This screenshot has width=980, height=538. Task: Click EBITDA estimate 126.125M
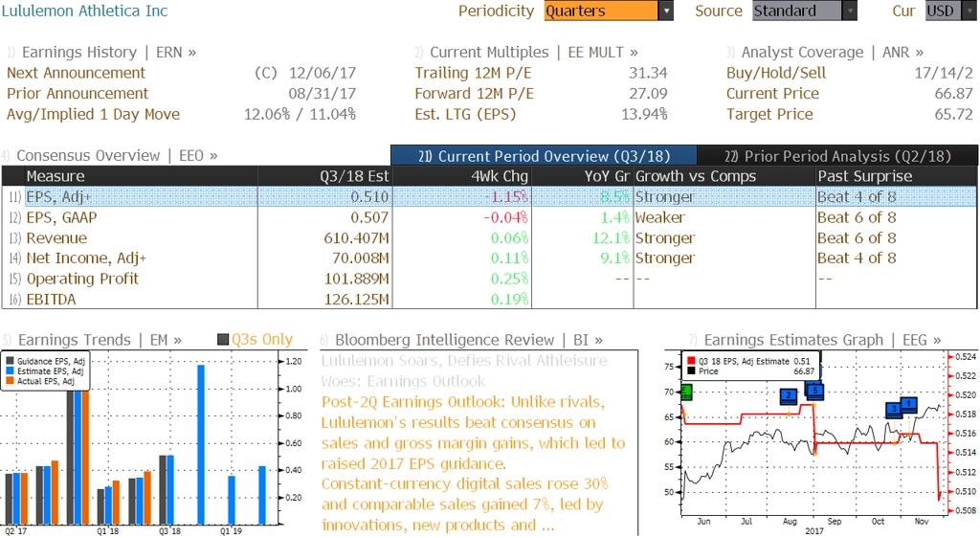point(356,300)
